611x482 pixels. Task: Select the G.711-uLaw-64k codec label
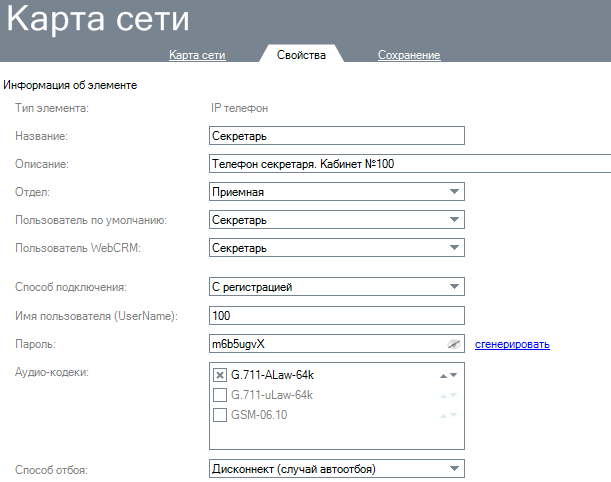272,395
